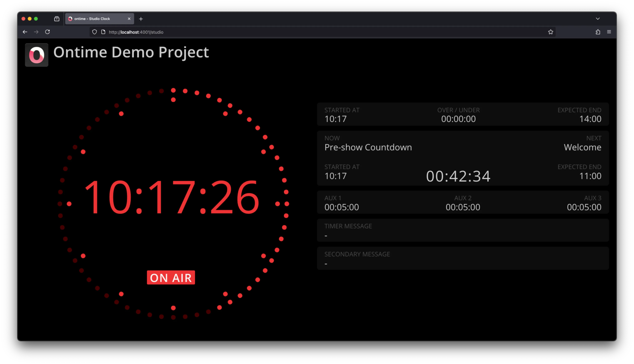Click the Ontime logo in header
634x364 pixels.
coord(37,55)
